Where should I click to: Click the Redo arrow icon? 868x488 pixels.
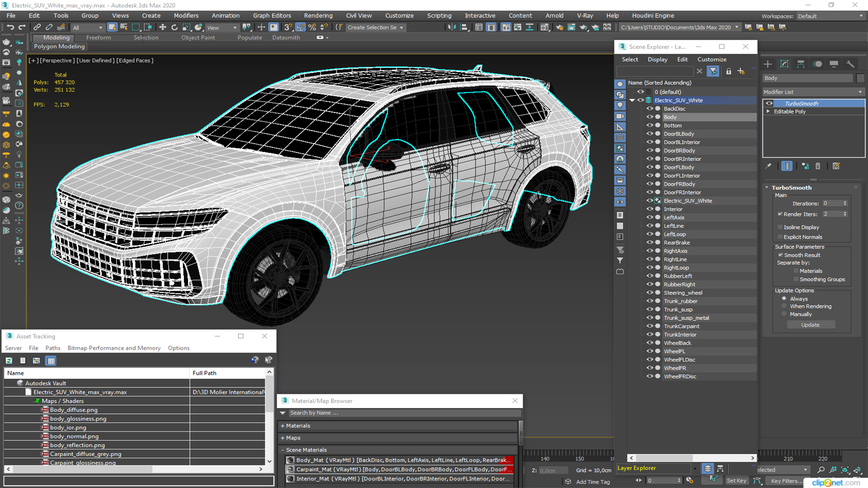(21, 27)
